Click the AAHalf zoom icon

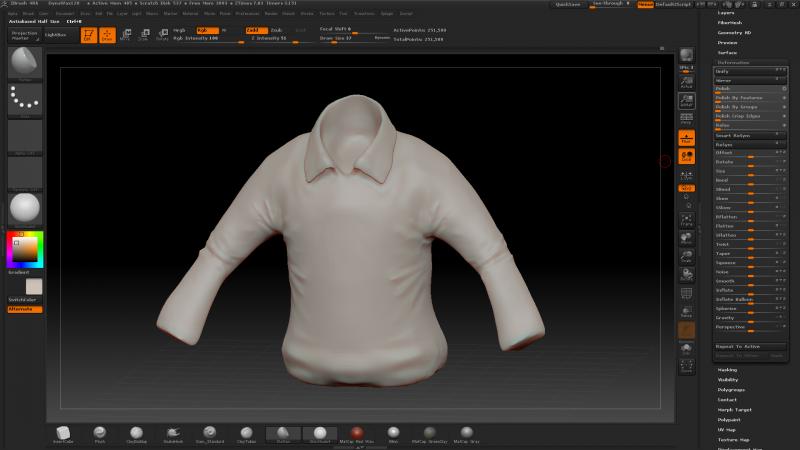point(686,101)
